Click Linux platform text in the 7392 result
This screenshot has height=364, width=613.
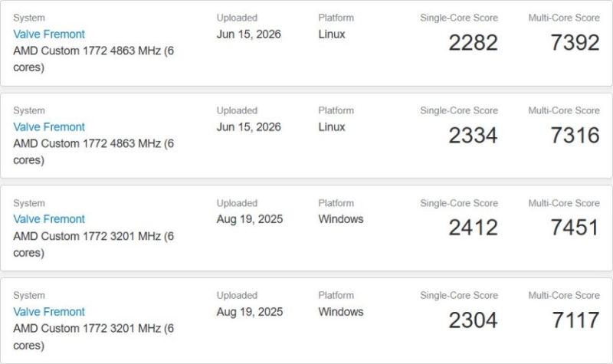pos(332,34)
